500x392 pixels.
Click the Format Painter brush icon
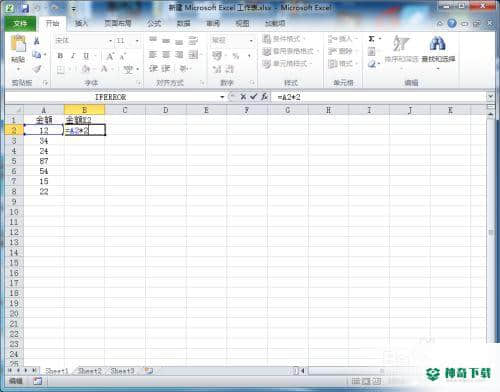37,69
